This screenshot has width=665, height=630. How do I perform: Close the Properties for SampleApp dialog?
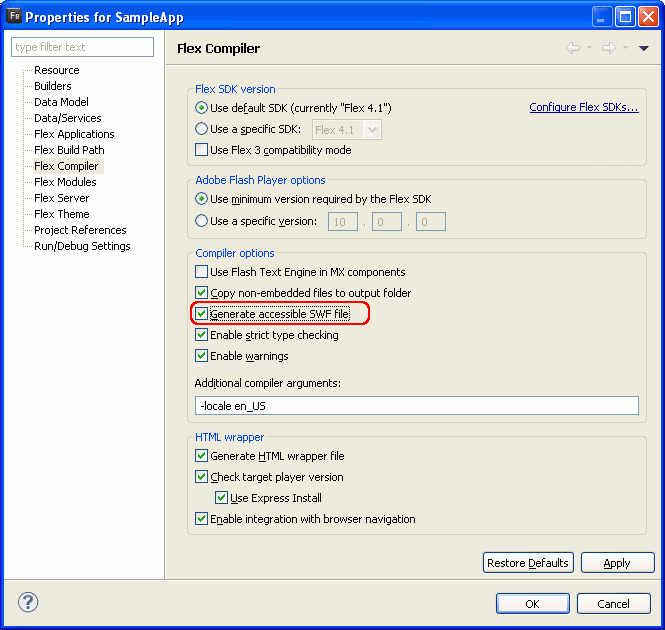pyautogui.click(x=648, y=17)
